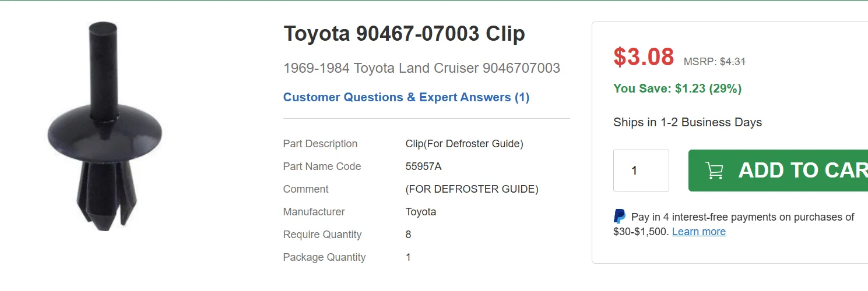Click the PayPal logo icon

coord(620,217)
